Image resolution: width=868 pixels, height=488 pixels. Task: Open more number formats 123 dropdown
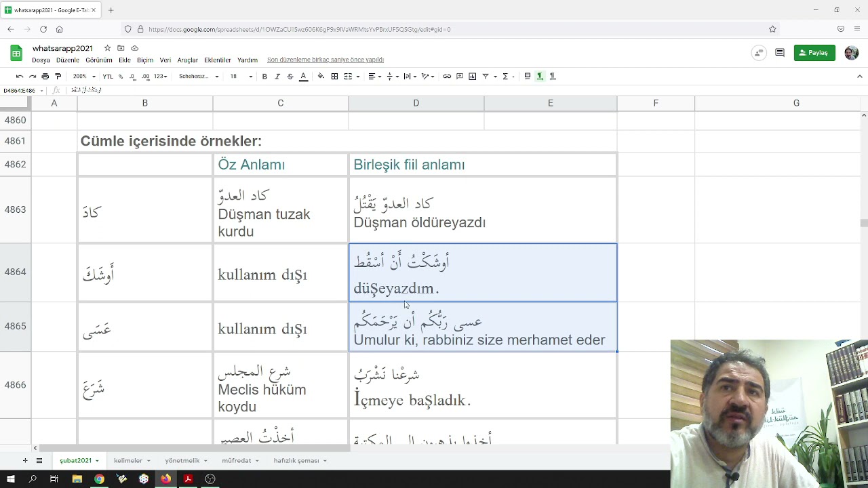160,77
